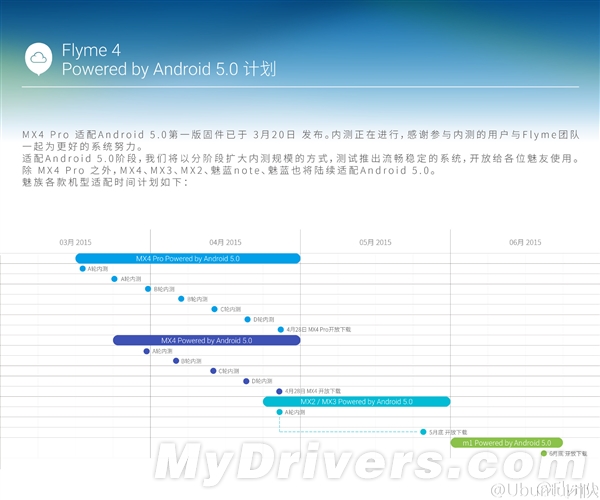Click the A轮内测 dot under MX2 / MX3 bar

point(279,412)
